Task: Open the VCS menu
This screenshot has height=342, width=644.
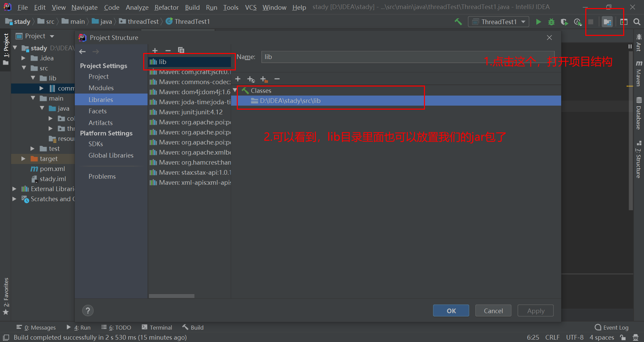Action: [251, 7]
